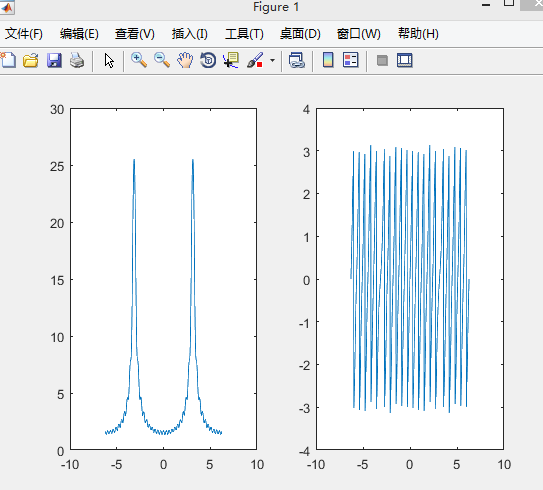Show plot tools and dock figure
Screen dimensions: 543x490
click(x=404, y=60)
